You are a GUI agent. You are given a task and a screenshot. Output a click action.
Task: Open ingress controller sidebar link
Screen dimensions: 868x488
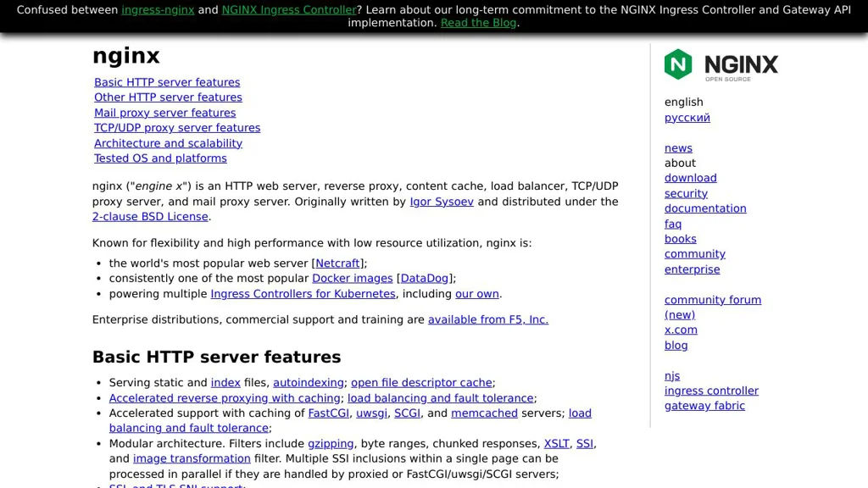pyautogui.click(x=711, y=390)
